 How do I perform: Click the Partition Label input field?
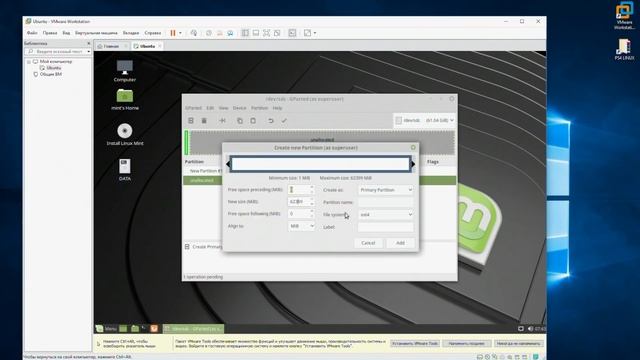pyautogui.click(x=386, y=227)
